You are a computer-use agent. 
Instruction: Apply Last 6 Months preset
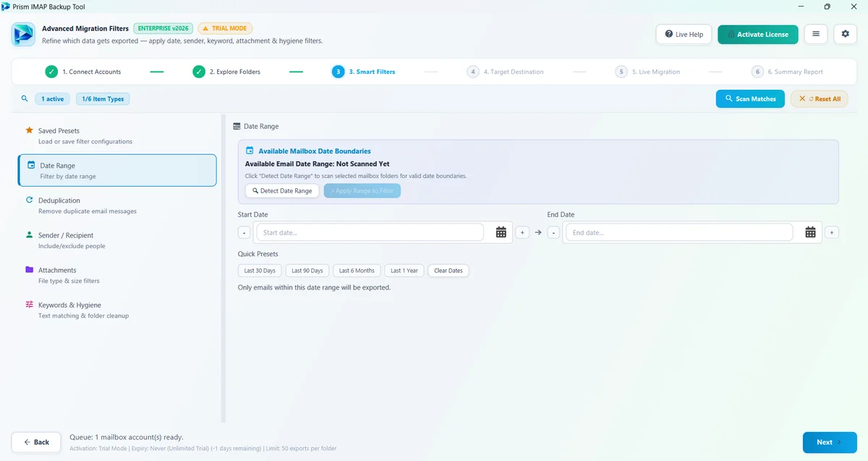pyautogui.click(x=357, y=271)
